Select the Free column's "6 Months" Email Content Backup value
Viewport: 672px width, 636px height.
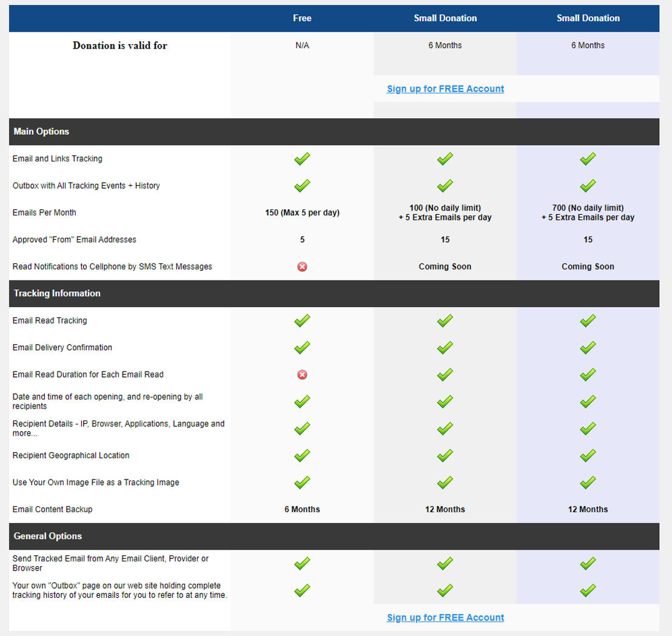[302, 510]
